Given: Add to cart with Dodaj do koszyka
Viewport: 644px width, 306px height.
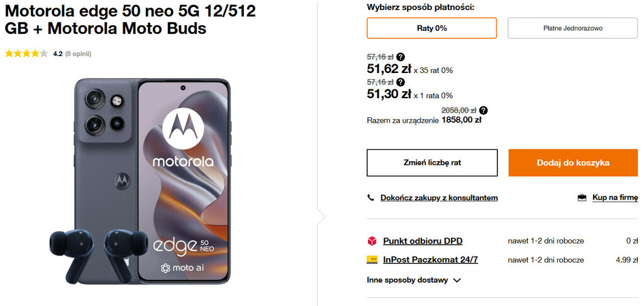Looking at the screenshot, I should click(573, 162).
